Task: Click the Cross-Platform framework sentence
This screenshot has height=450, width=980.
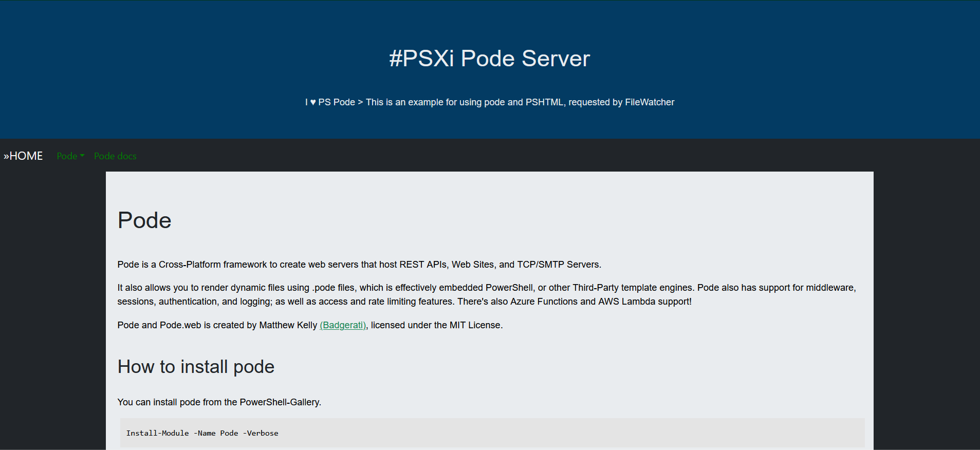Action: tap(359, 265)
